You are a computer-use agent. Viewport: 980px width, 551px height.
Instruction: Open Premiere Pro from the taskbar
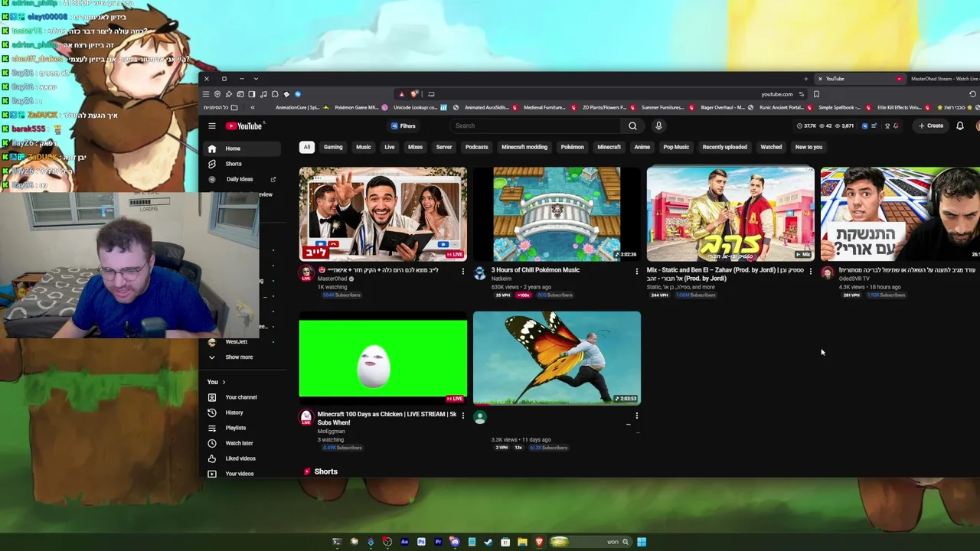pyautogui.click(x=438, y=542)
